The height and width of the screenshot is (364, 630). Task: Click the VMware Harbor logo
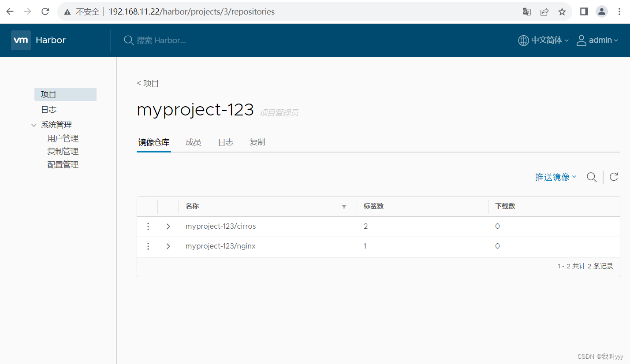coord(21,40)
